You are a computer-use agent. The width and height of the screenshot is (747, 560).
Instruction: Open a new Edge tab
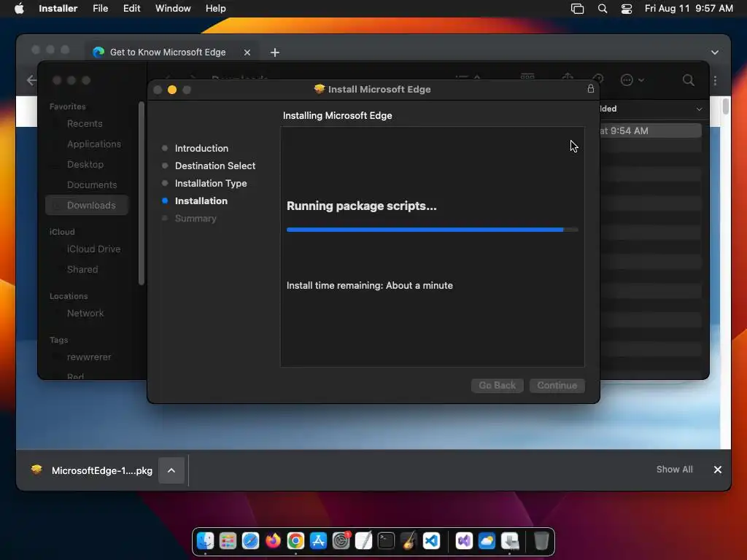(275, 52)
